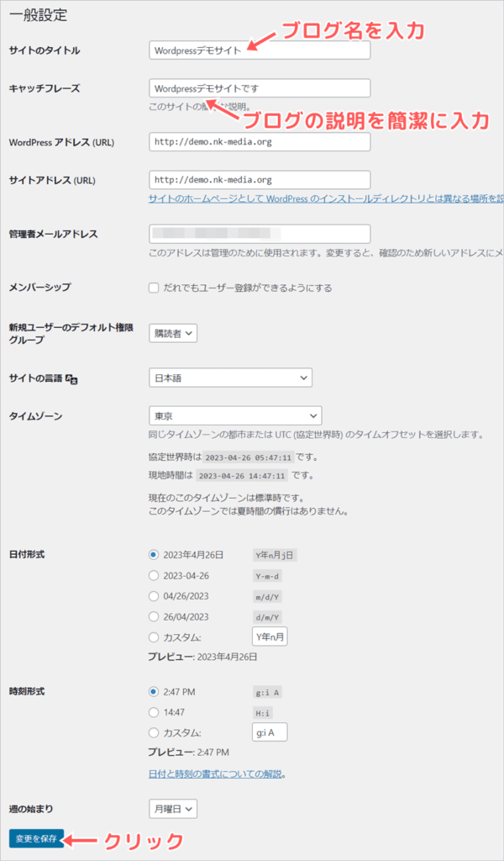Viewport: 504px width, 861px height.
Task: Enable the だれでもユーザー登録ができるようにする checkbox
Action: tap(154, 288)
